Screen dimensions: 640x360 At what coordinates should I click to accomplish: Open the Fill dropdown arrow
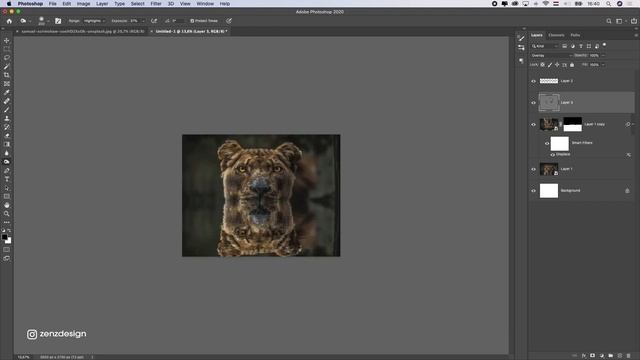pyautogui.click(x=603, y=65)
